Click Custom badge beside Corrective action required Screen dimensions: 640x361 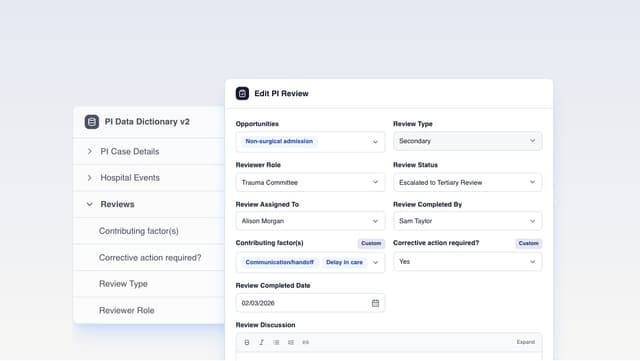pyautogui.click(x=529, y=243)
